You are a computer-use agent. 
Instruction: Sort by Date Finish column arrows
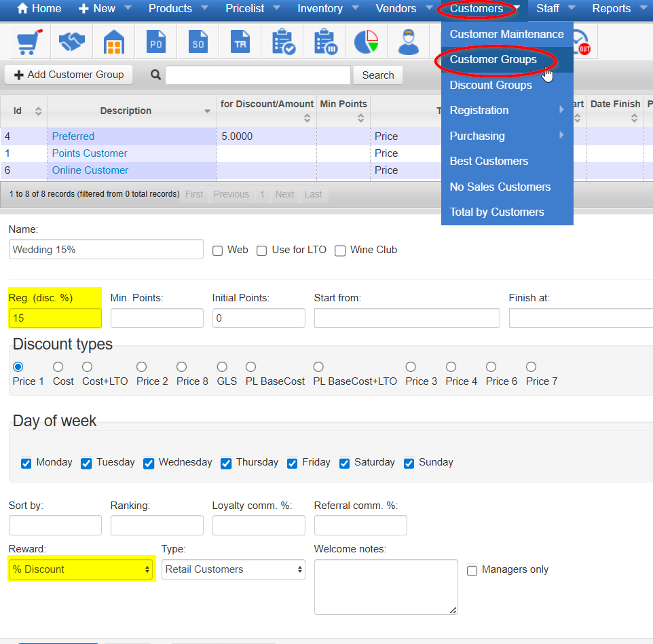[x=634, y=118]
